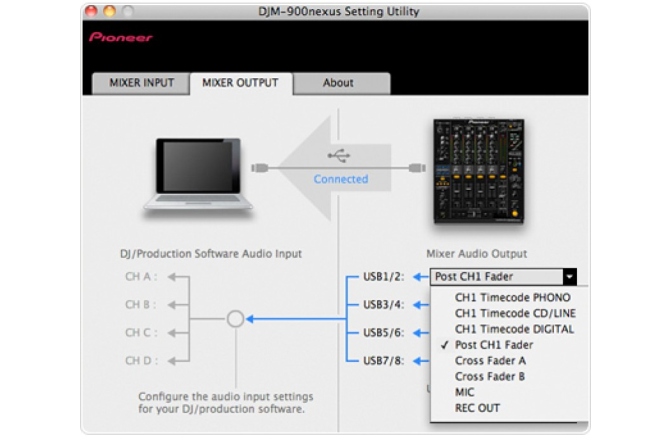
Task: Close the Setting Utility window
Action: coord(91,11)
